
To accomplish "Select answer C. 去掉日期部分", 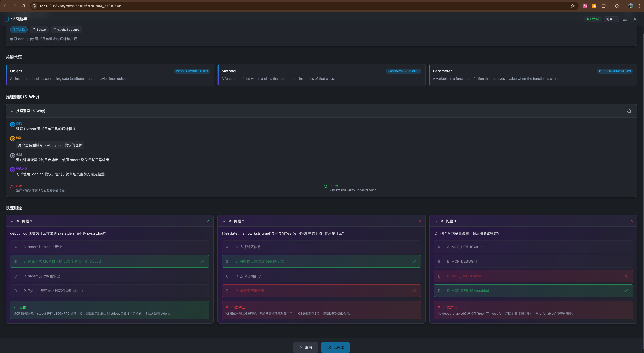I will coord(321,276).
